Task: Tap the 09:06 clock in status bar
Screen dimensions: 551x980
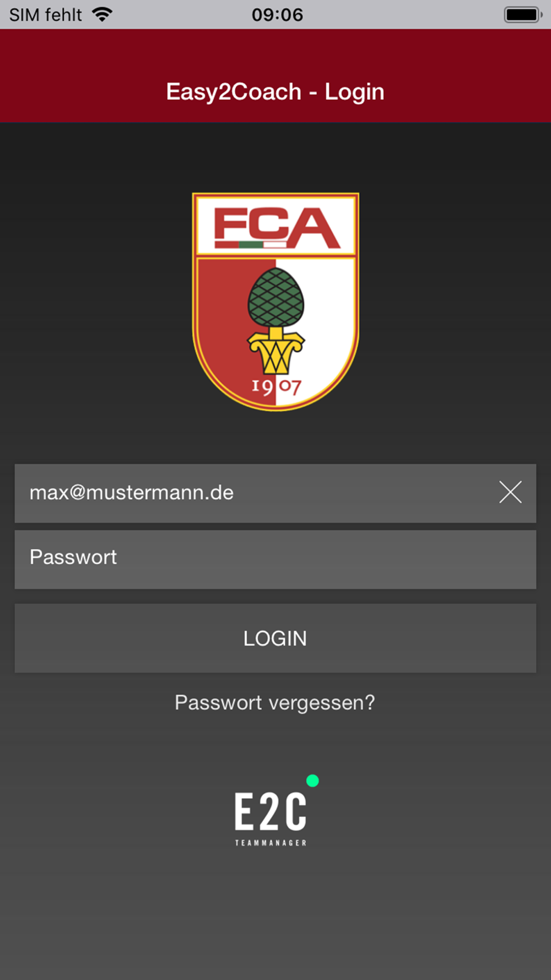Action: click(x=277, y=14)
